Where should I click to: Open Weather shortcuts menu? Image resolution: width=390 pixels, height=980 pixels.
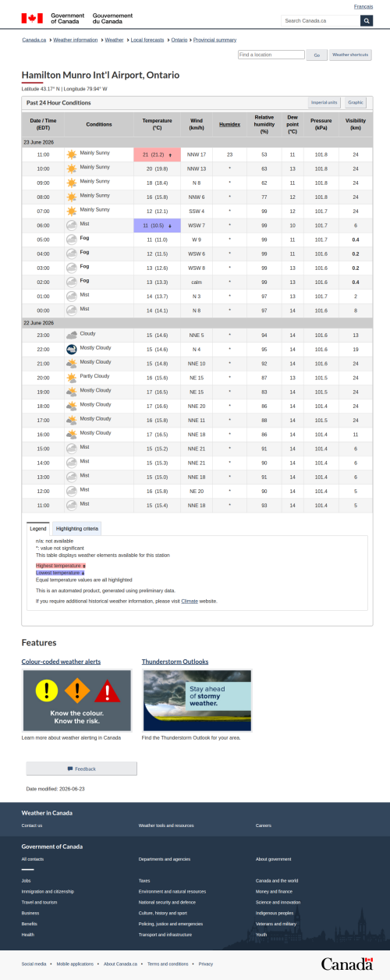pyautogui.click(x=350, y=55)
